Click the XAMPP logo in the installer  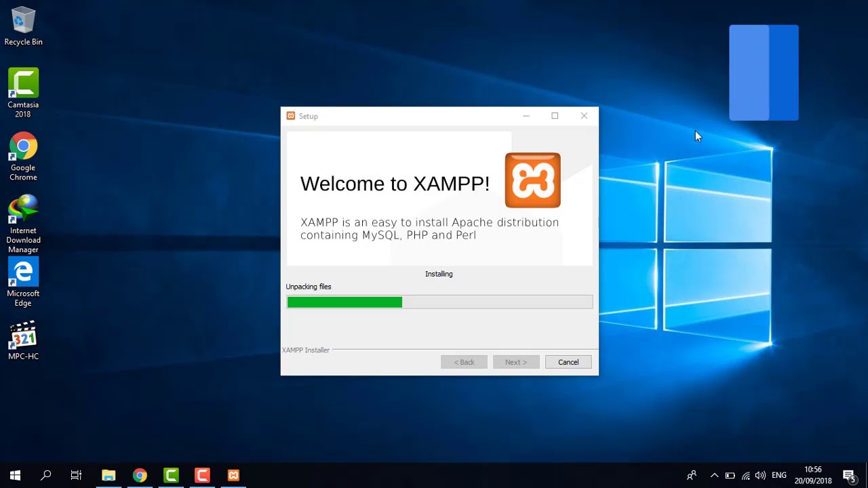click(x=532, y=180)
